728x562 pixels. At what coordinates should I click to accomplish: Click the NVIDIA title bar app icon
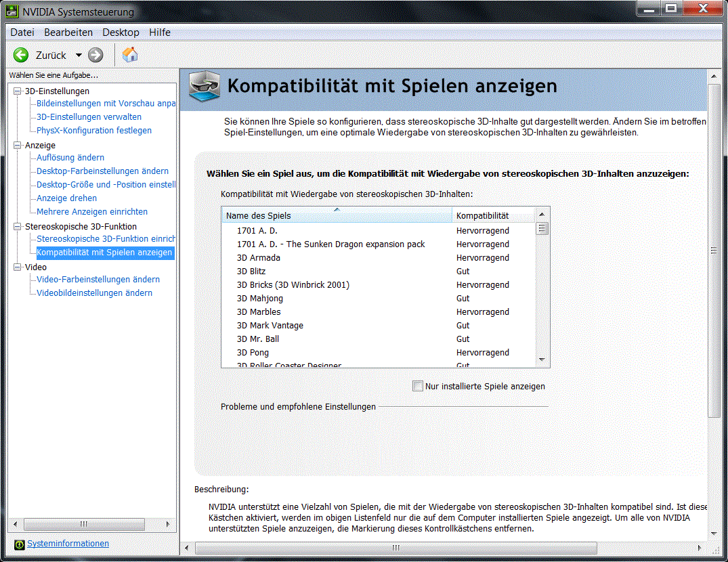pyautogui.click(x=12, y=12)
